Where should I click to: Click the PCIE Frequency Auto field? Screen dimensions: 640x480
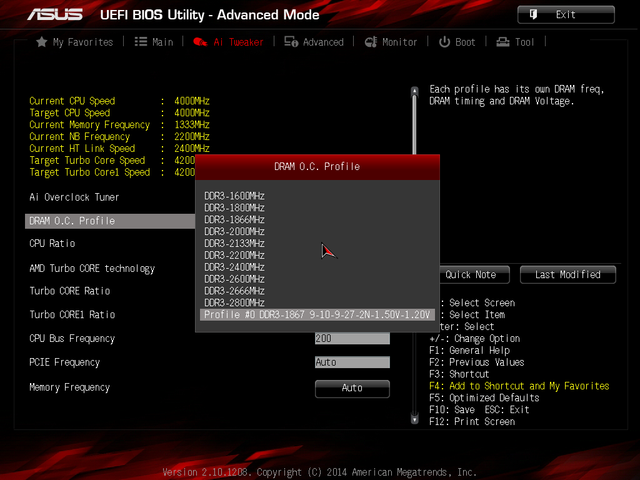[x=352, y=362]
